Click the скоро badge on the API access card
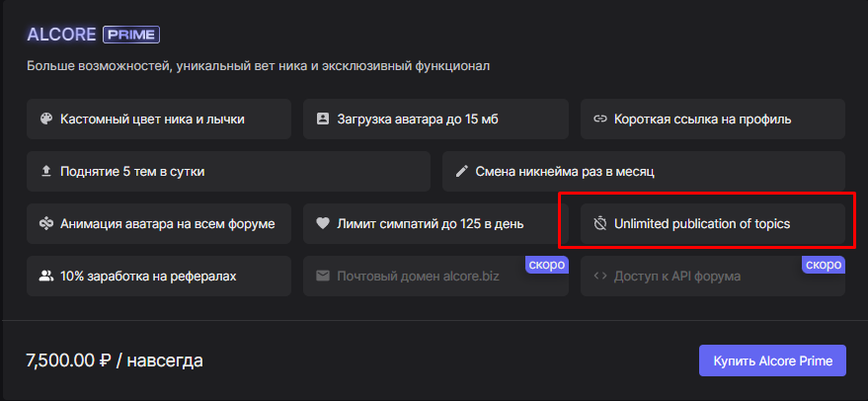868x401 pixels. (x=823, y=265)
